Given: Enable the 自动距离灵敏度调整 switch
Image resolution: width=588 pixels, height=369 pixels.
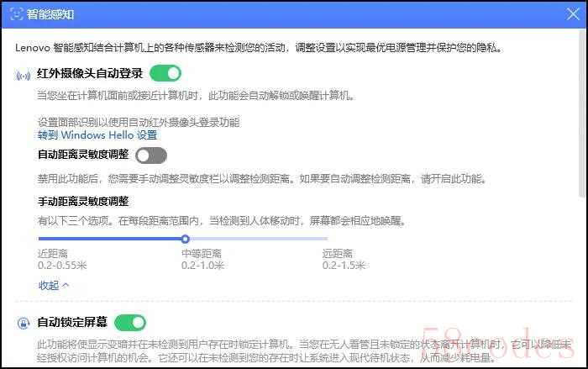Looking at the screenshot, I should (x=151, y=155).
